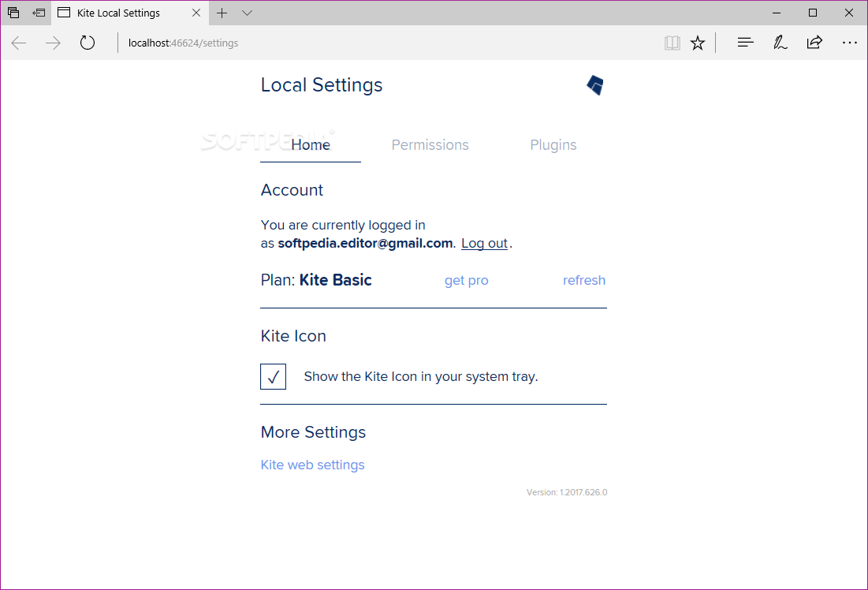Image resolution: width=868 pixels, height=590 pixels.
Task: Click the Log out link
Action: 484,243
